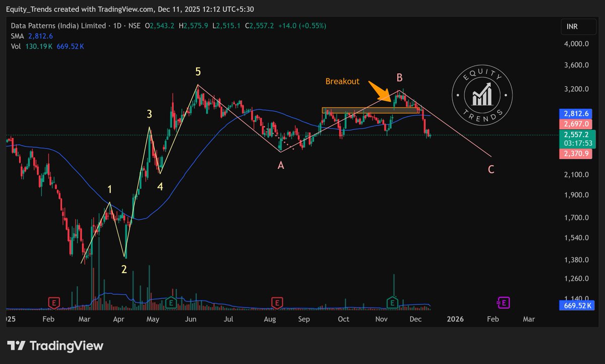Screen dimensions: 605x364
Task: Click the 1,900.0 price axis label
Action: pos(577,195)
